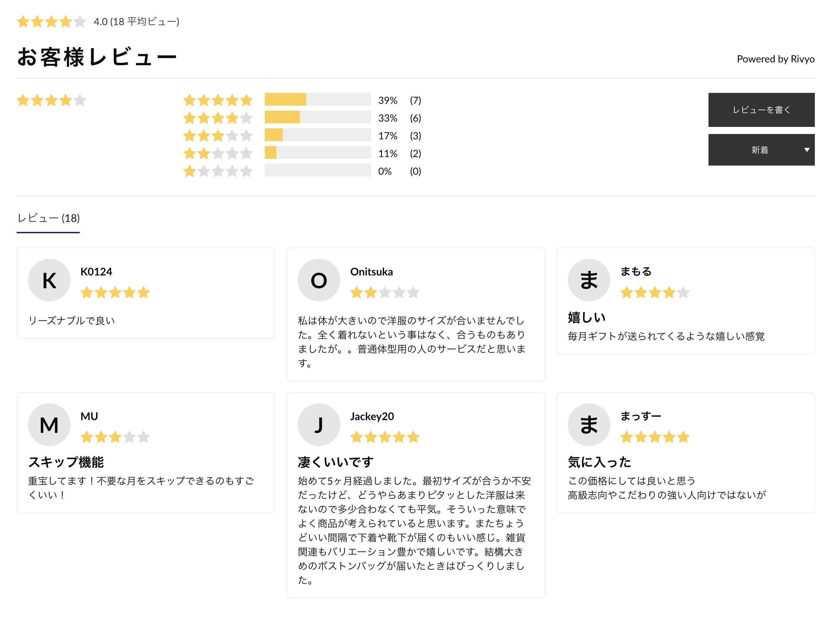Click the K avatar for K0124

[49, 280]
